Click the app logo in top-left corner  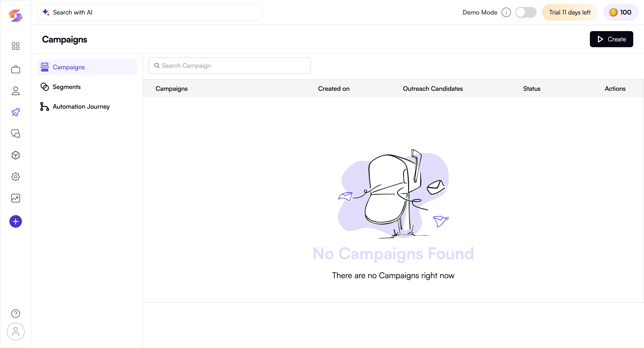[15, 15]
